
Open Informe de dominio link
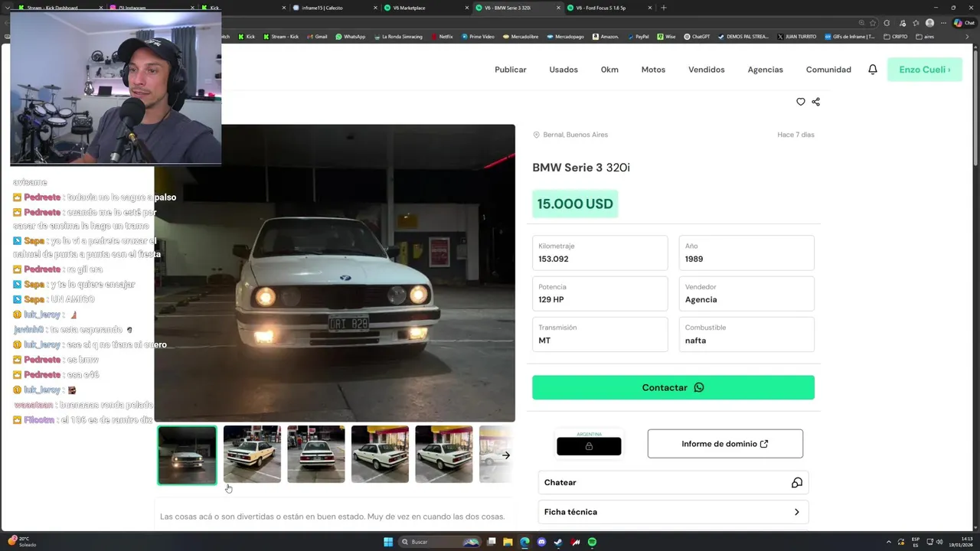[725, 444]
